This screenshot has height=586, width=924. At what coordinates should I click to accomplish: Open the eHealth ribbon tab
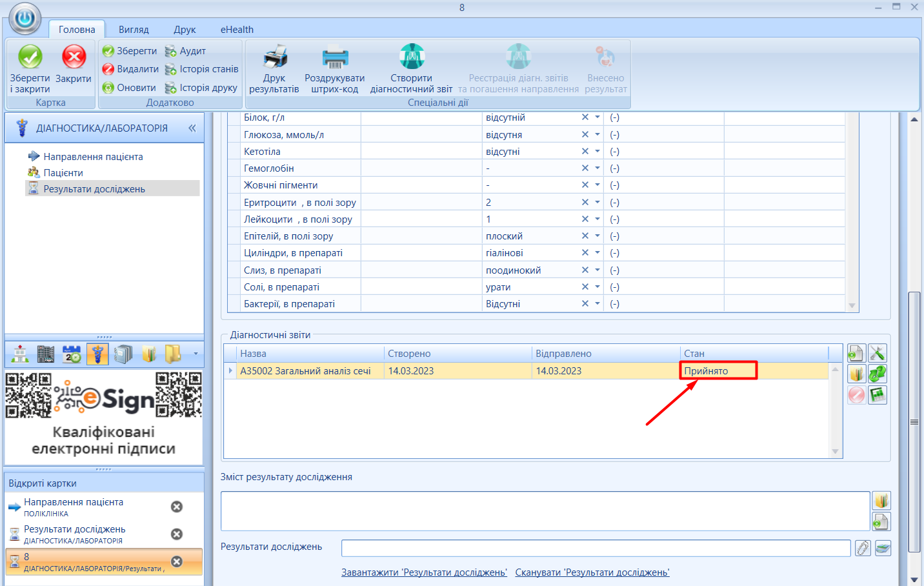point(237,29)
